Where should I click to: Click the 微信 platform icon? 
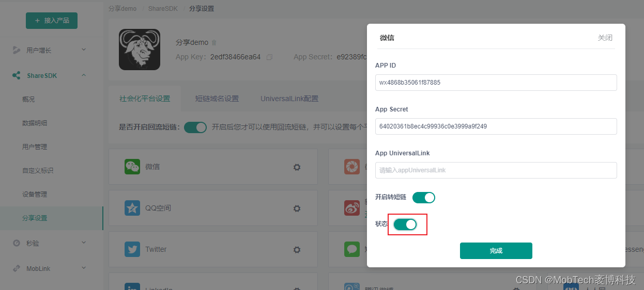(132, 167)
